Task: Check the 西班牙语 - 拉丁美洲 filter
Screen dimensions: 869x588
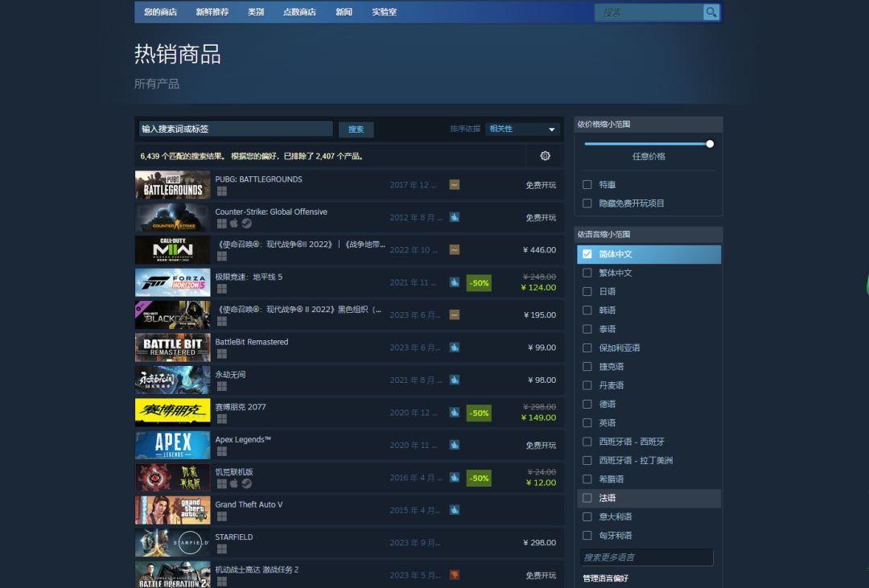Action: (587, 461)
